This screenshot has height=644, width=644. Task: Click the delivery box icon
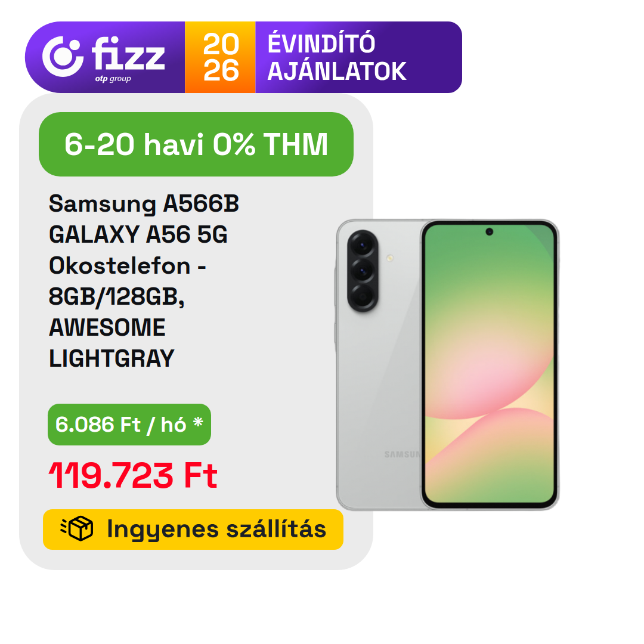[x=77, y=528]
